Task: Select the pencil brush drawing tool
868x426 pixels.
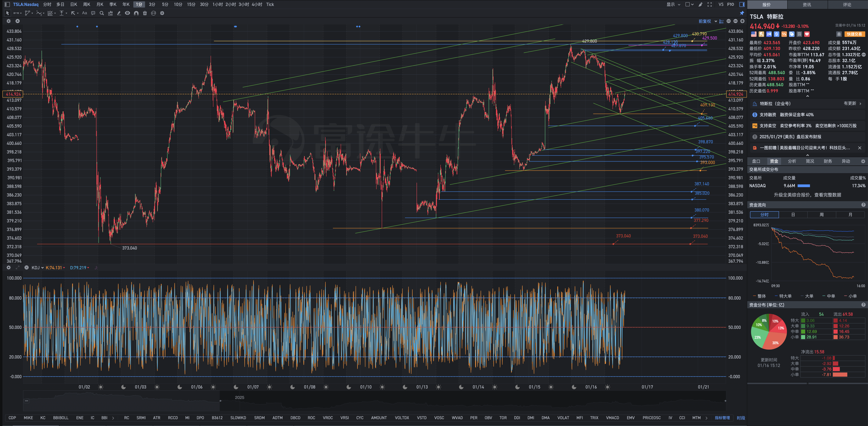Action: [119, 13]
